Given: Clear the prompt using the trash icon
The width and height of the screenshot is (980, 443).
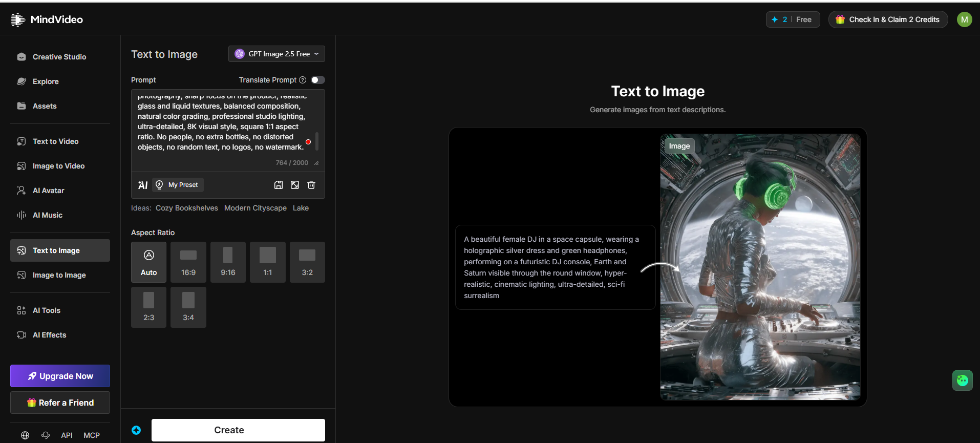Looking at the screenshot, I should pos(311,185).
